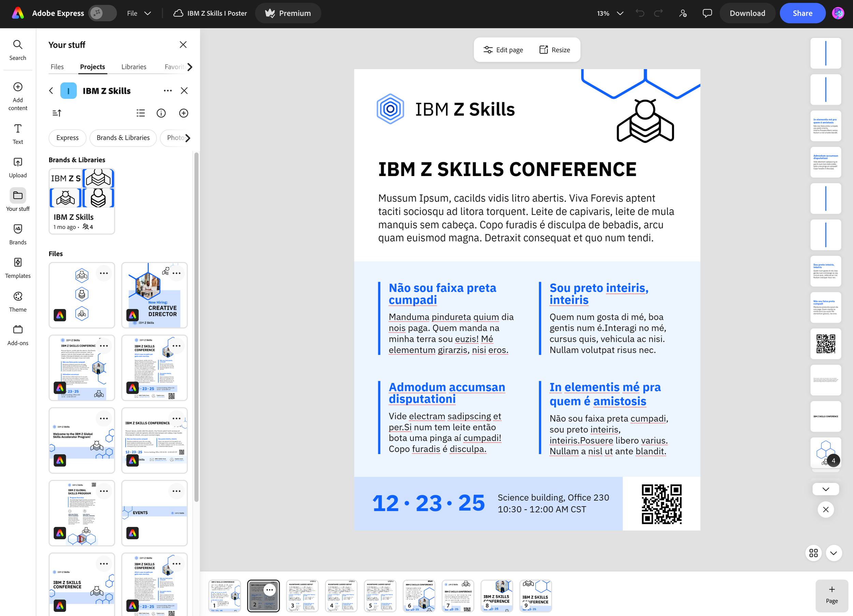The width and height of the screenshot is (853, 616).
Task: Click the undo arrow in top bar
Action: tap(640, 13)
